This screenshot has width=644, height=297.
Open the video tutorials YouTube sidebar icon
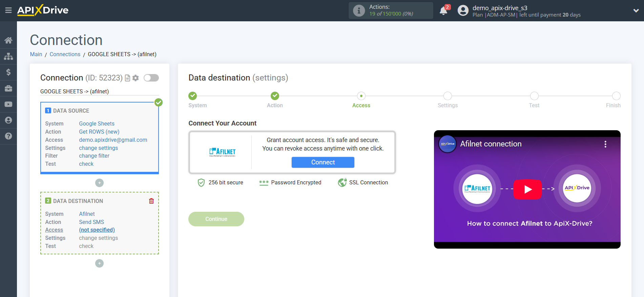click(8, 104)
